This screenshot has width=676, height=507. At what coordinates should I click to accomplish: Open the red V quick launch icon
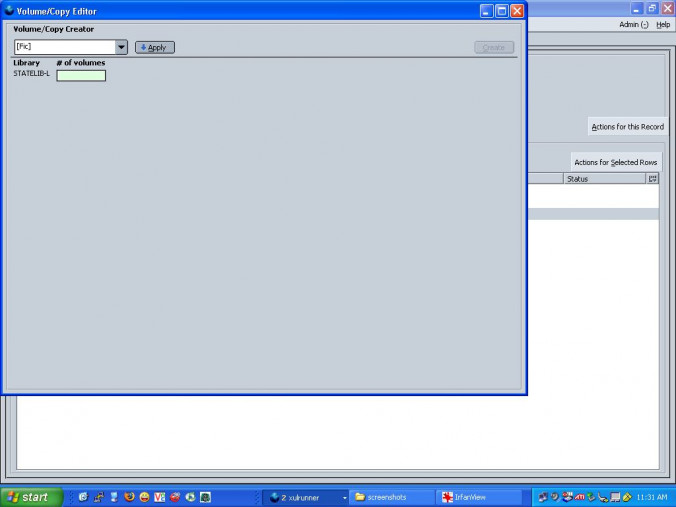pos(160,497)
